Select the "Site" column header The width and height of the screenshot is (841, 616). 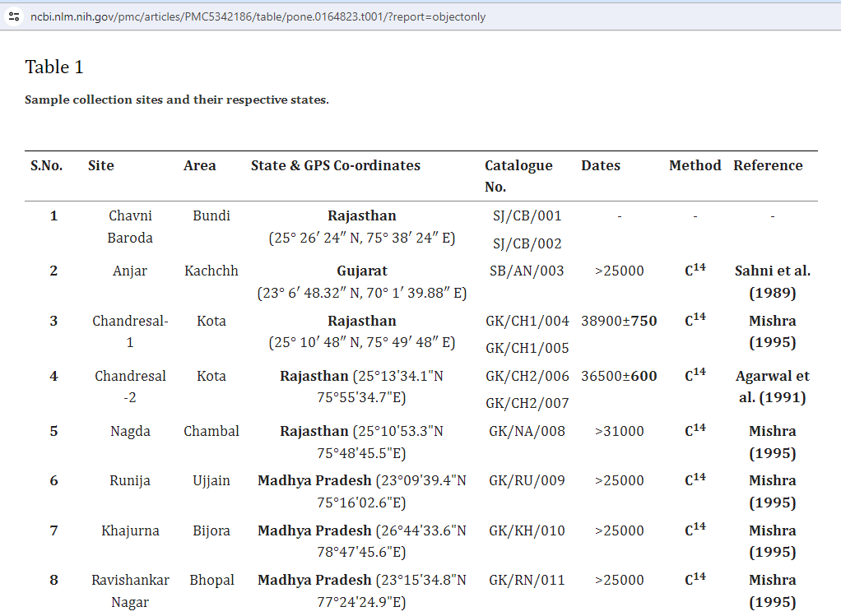(101, 165)
